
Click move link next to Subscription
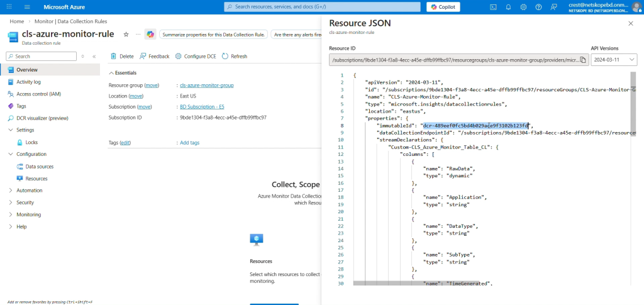point(145,107)
